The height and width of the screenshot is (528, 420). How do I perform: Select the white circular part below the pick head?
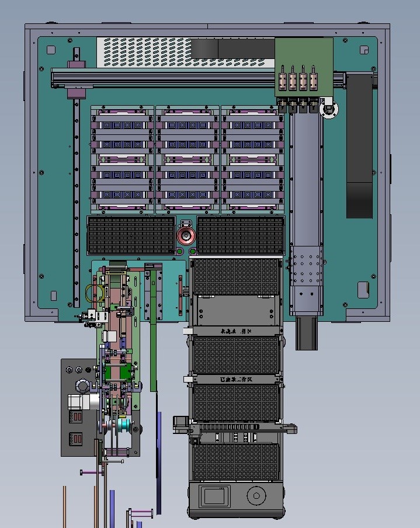pos(329,109)
